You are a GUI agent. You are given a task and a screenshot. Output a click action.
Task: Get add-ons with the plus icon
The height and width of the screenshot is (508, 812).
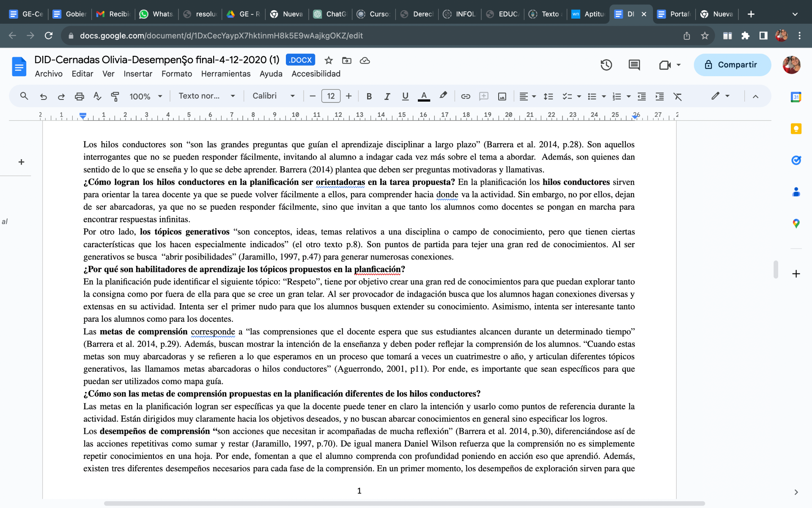click(796, 274)
